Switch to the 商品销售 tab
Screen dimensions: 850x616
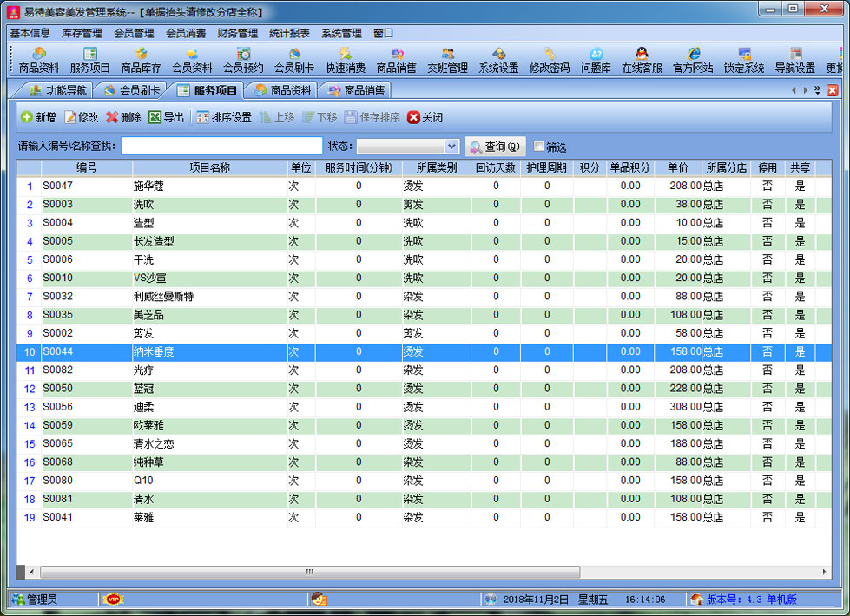pos(357,90)
